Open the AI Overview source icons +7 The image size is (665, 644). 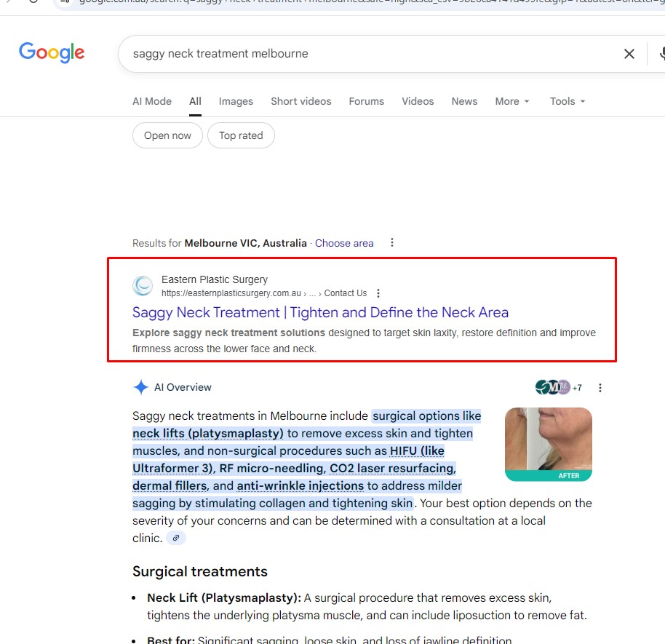click(x=558, y=387)
